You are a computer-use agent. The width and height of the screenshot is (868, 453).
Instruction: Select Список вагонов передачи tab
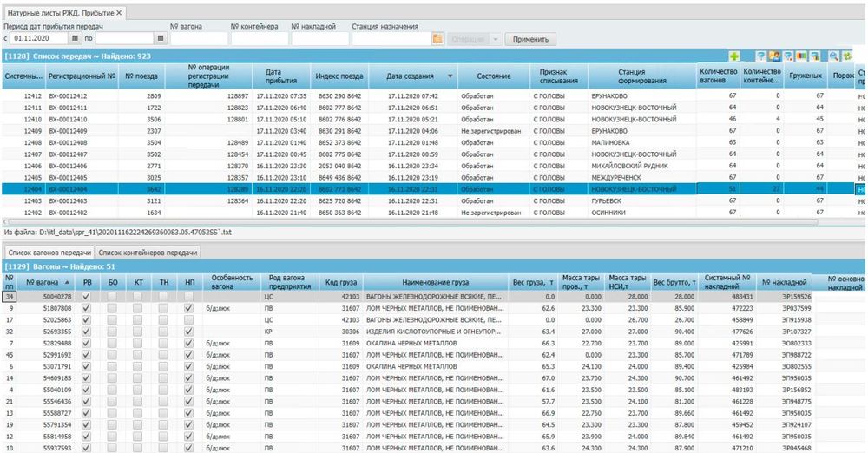tap(49, 252)
